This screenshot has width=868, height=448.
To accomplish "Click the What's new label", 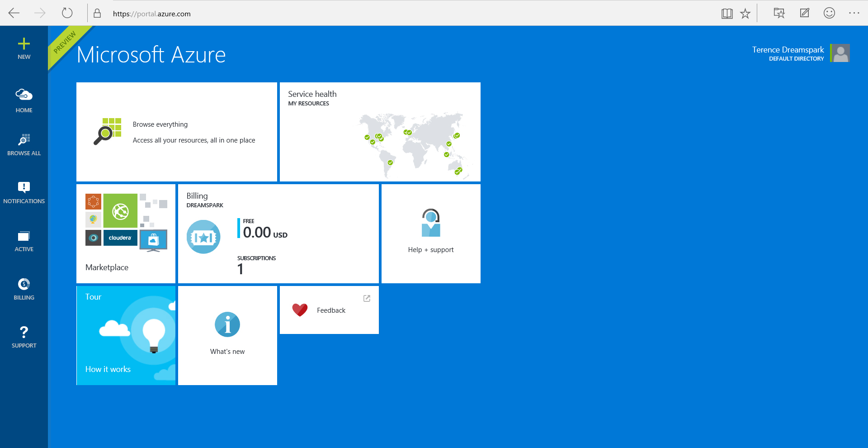I will click(227, 352).
